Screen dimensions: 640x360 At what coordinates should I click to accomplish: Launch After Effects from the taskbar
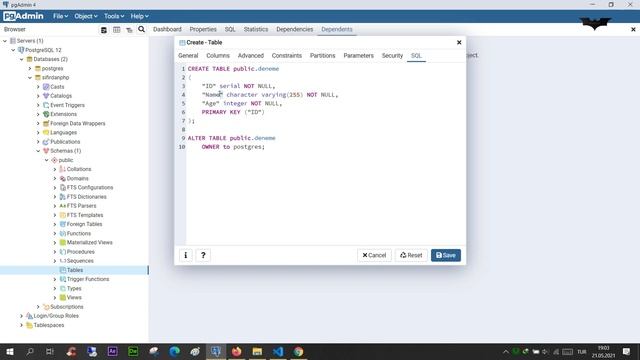[x=112, y=351]
